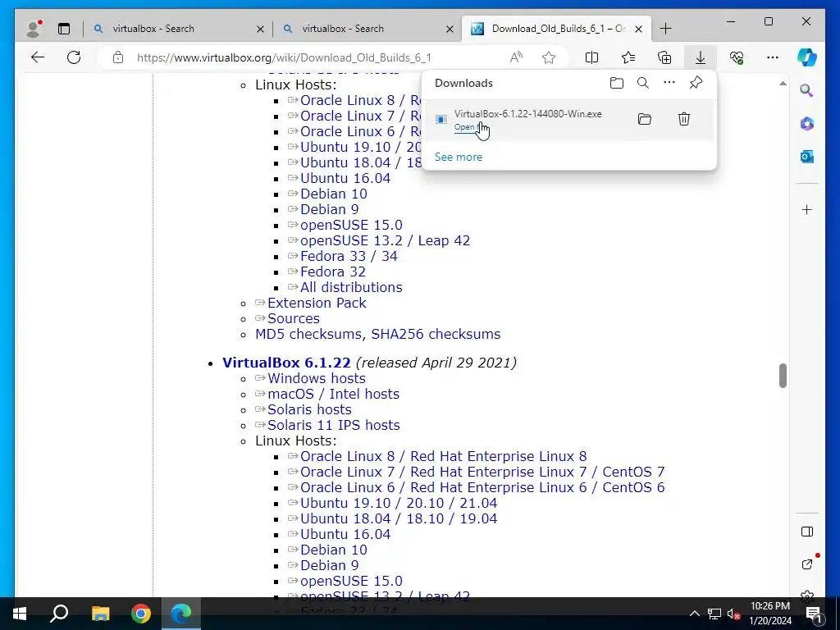Select the Download_Old_Builds_6_1 tab

coord(557,29)
